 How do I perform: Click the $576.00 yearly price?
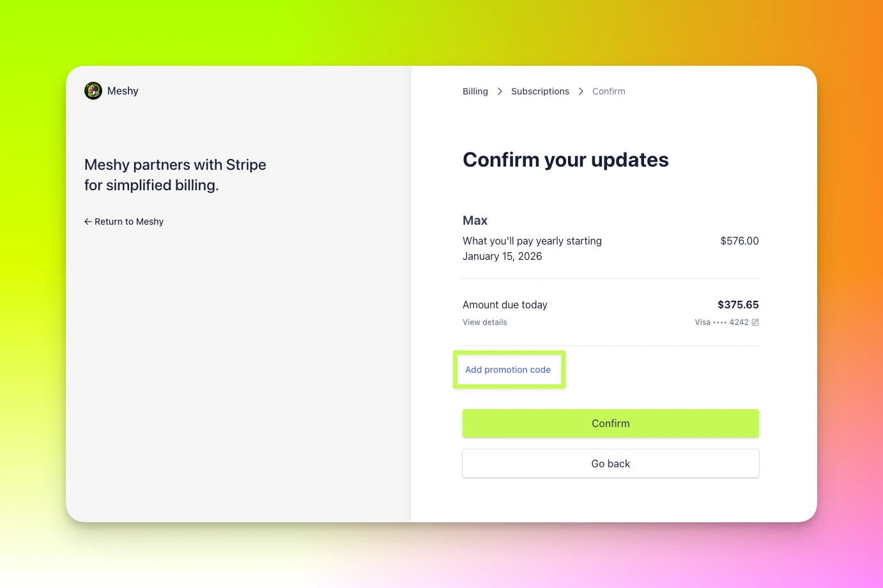tap(739, 241)
